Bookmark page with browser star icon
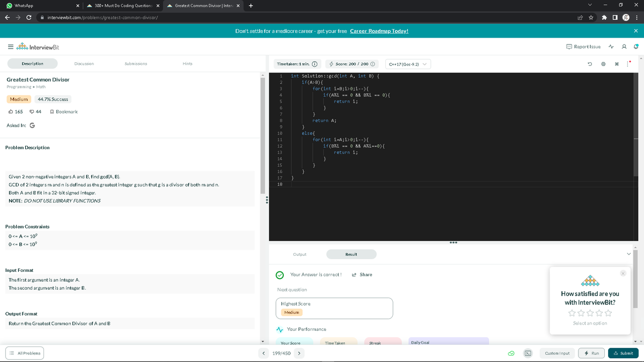 [x=590, y=18]
